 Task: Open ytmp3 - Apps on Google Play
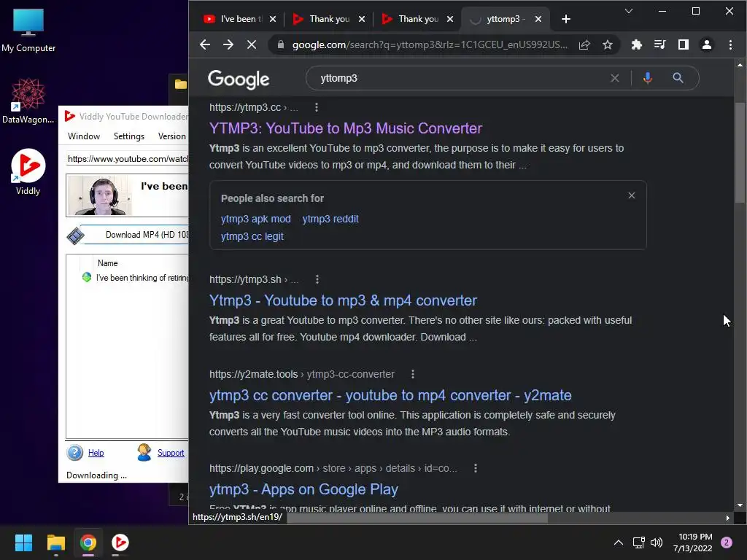[x=303, y=489]
